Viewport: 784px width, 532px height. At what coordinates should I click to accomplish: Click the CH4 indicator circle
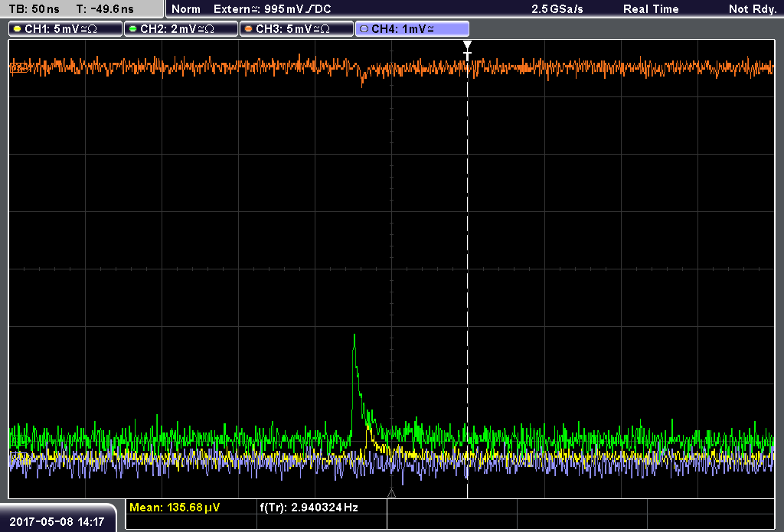pyautogui.click(x=364, y=29)
